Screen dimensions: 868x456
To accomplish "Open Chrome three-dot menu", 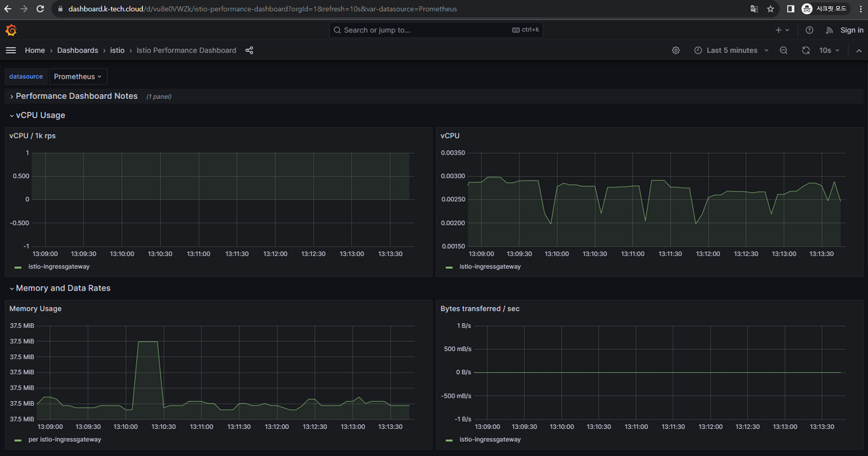I will (859, 9).
